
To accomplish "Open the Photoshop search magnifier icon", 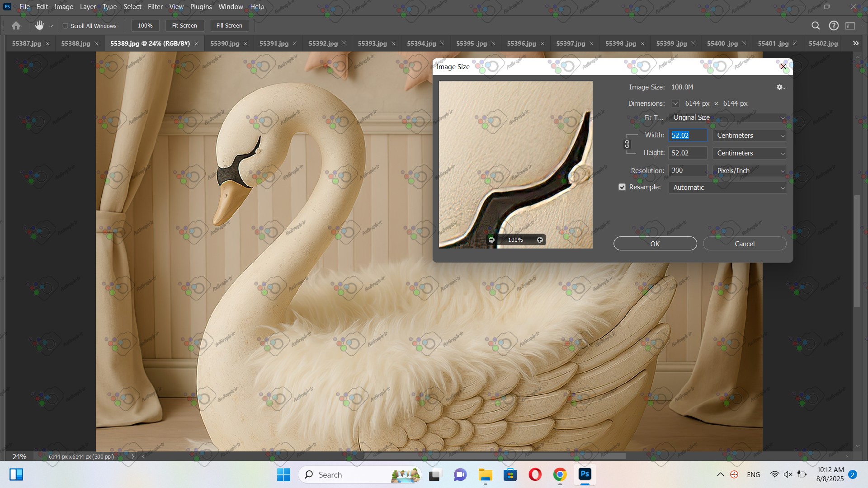I will tap(816, 26).
